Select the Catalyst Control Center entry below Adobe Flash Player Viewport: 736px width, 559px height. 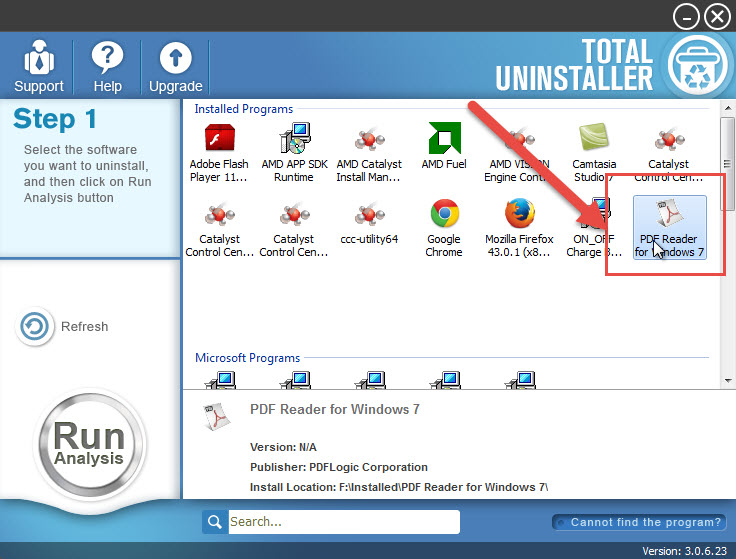point(219,228)
